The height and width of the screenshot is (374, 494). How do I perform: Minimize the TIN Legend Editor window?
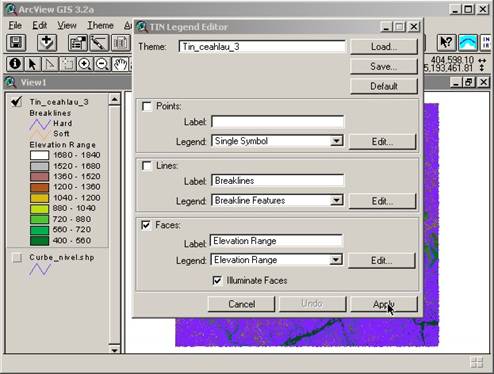tap(386, 27)
